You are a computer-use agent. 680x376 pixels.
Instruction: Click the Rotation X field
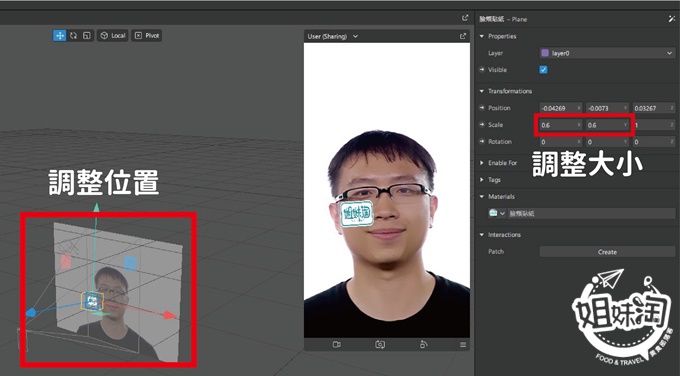pos(561,142)
